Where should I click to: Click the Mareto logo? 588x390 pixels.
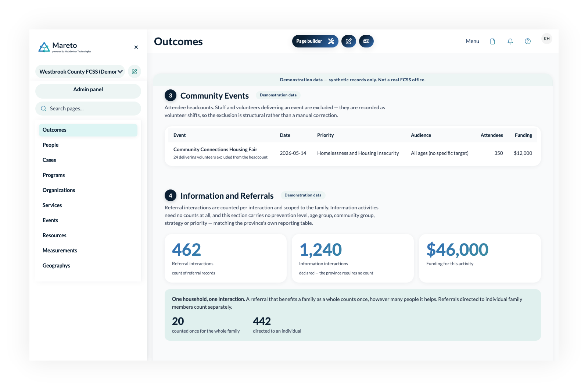65,47
